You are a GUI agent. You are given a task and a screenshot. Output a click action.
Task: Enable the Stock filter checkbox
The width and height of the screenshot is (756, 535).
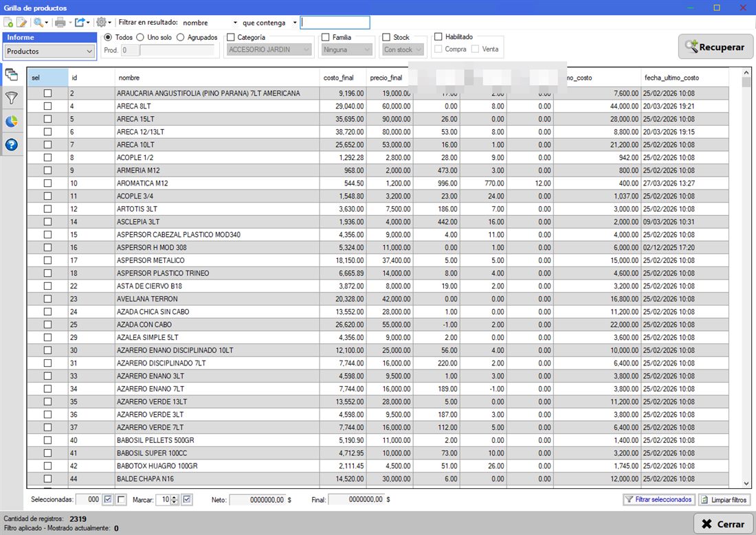386,37
